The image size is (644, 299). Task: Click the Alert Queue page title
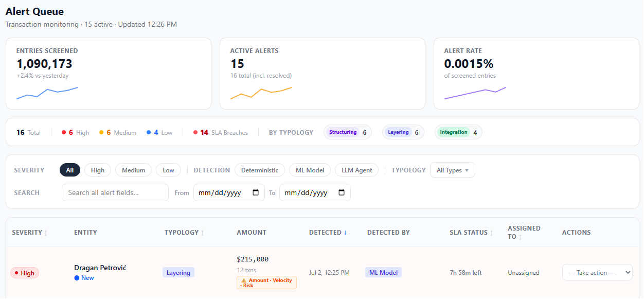[35, 11]
